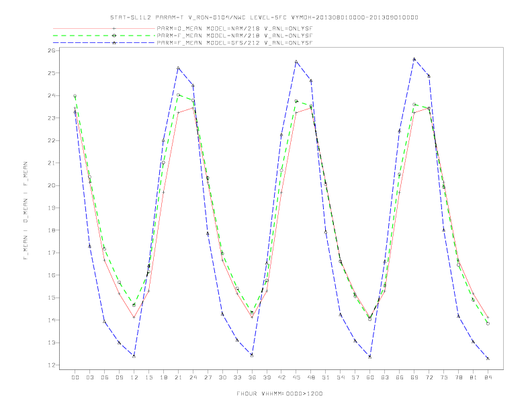Screen dimensions: 532x411
Task: Click the chart title starting with STAT=SL1L2
Action: pyautogui.click(x=264, y=17)
